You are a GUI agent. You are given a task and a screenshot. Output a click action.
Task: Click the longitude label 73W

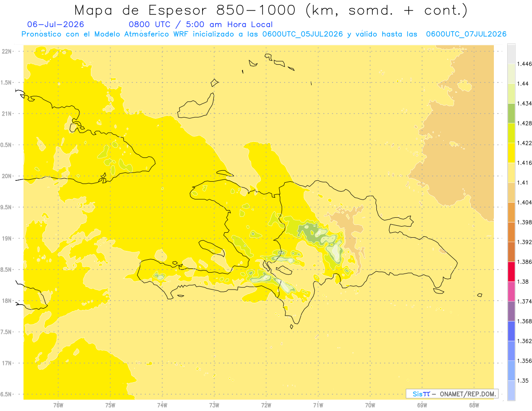pos(214,405)
